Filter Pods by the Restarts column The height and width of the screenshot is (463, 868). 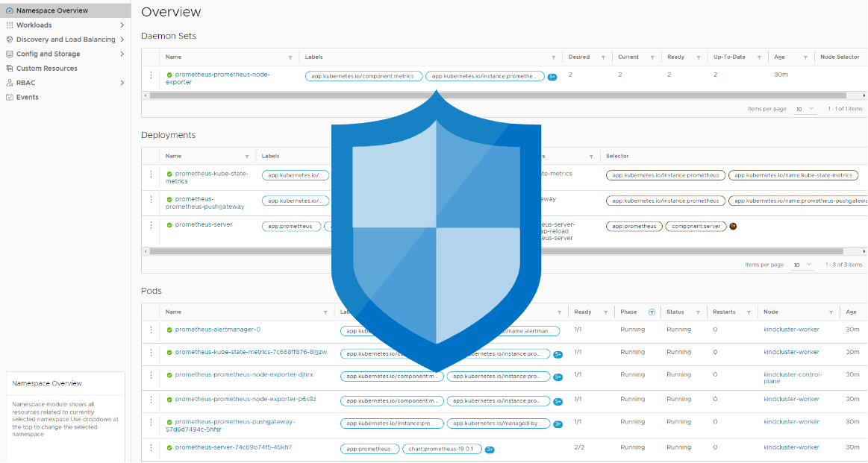tap(749, 312)
